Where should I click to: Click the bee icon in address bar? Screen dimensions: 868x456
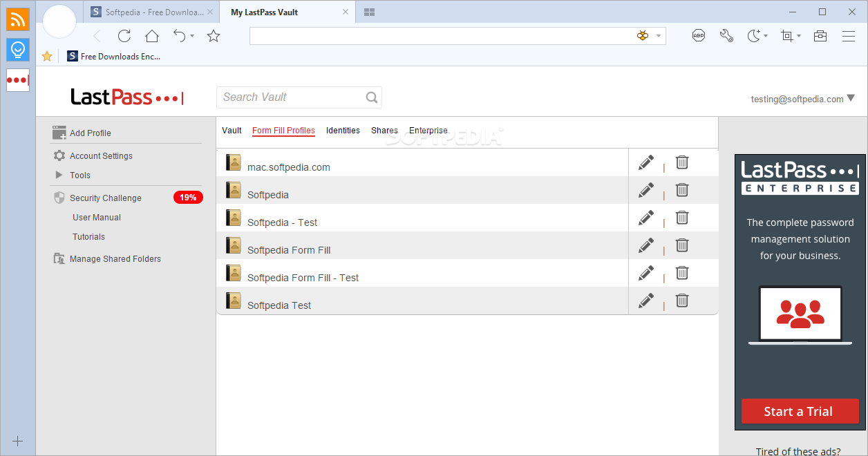(x=643, y=36)
